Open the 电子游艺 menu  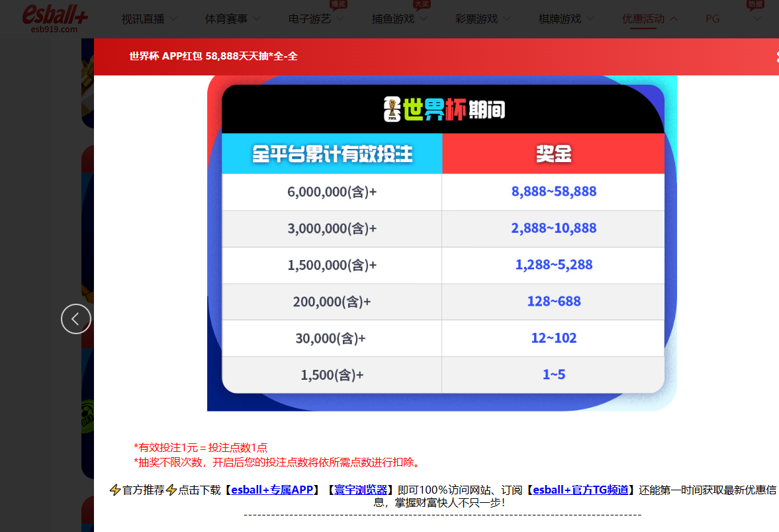coord(310,19)
